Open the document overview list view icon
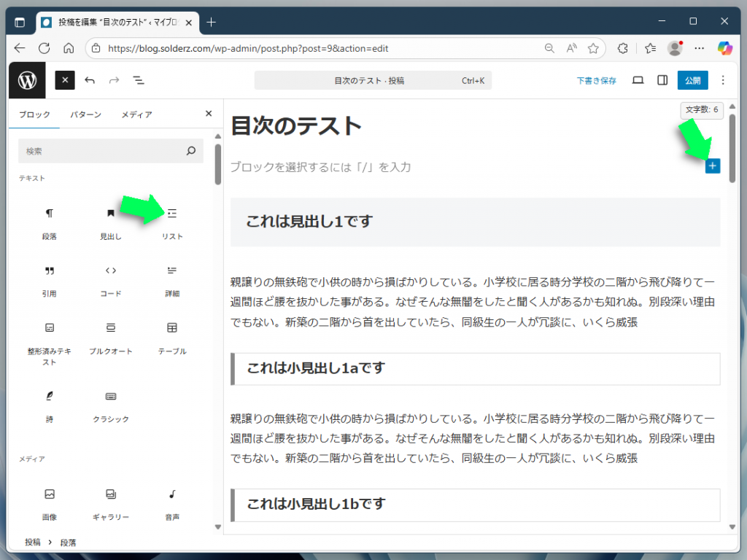 [x=138, y=80]
